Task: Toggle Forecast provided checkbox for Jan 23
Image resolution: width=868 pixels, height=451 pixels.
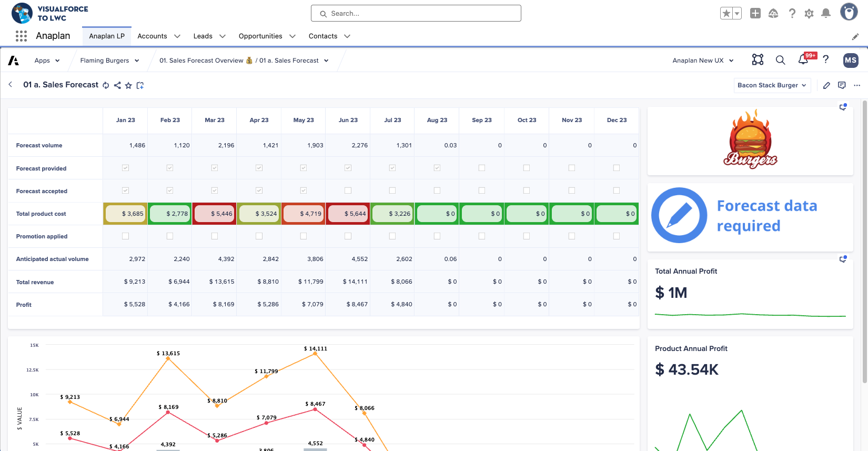Action: 125,168
